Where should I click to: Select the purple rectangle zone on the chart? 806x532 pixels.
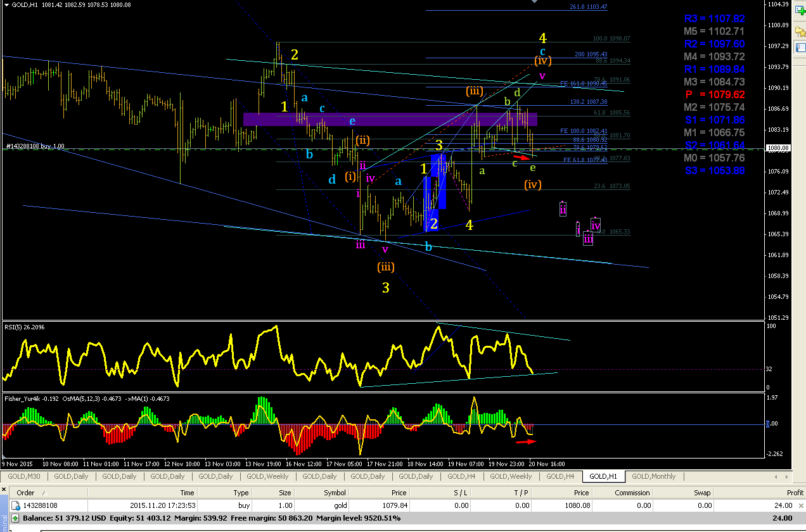tap(390, 120)
